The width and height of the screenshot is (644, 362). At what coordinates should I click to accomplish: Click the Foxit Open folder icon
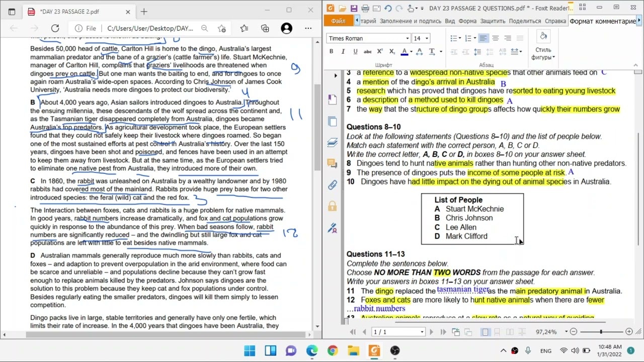click(x=342, y=8)
